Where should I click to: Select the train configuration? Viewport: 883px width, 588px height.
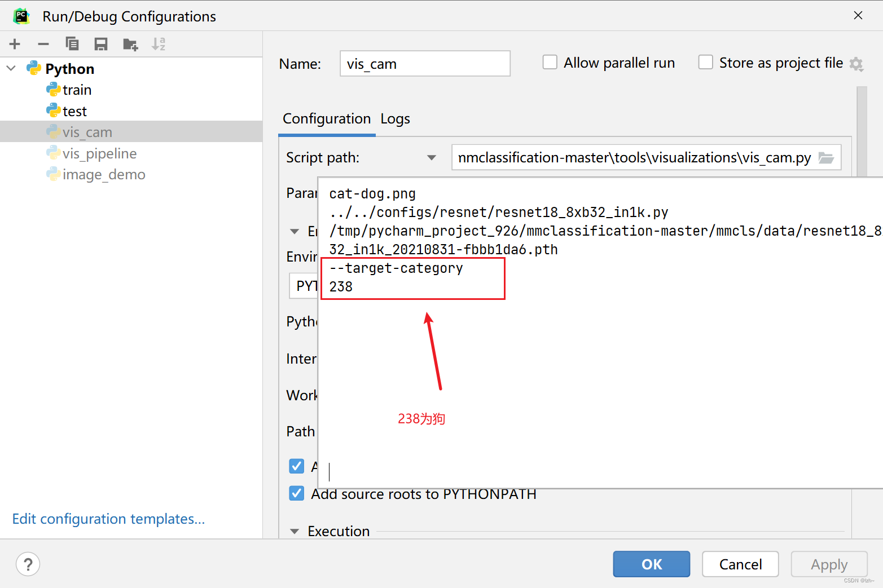pos(131,90)
